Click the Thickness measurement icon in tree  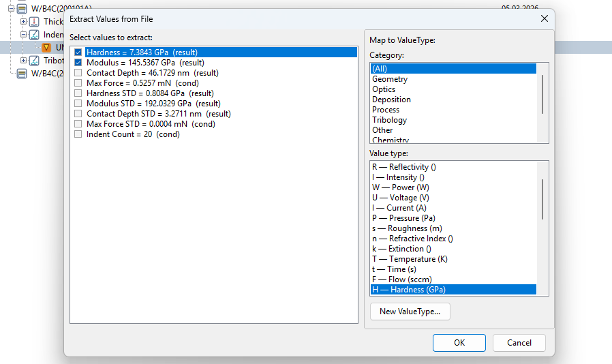tap(34, 22)
